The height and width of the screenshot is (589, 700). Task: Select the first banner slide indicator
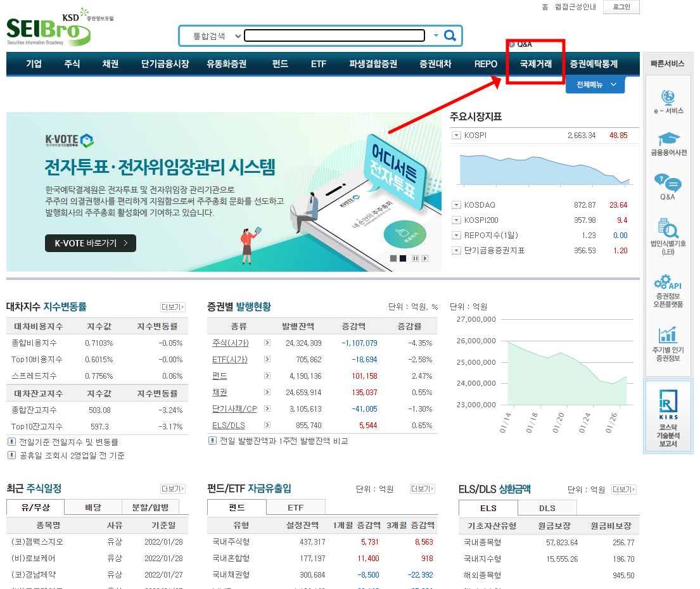click(393, 258)
